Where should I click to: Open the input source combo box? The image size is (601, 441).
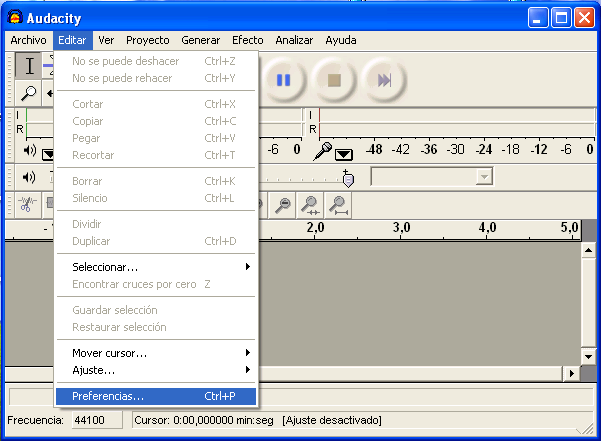pyautogui.click(x=432, y=177)
